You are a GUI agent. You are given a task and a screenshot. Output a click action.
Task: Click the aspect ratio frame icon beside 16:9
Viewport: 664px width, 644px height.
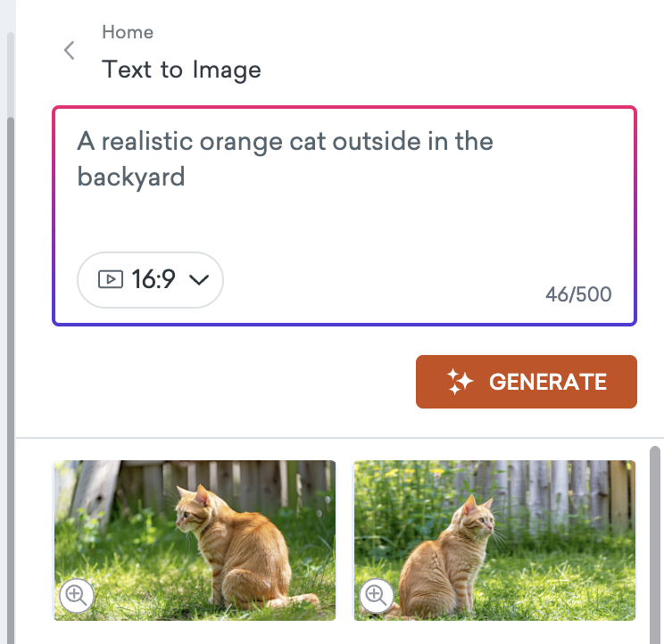point(110,279)
